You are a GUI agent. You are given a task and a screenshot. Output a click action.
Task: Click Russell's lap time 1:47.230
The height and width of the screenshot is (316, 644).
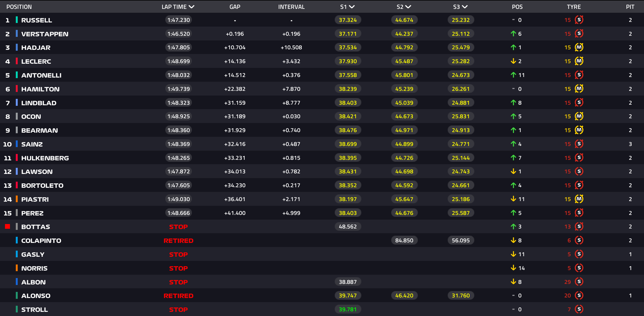tap(179, 20)
